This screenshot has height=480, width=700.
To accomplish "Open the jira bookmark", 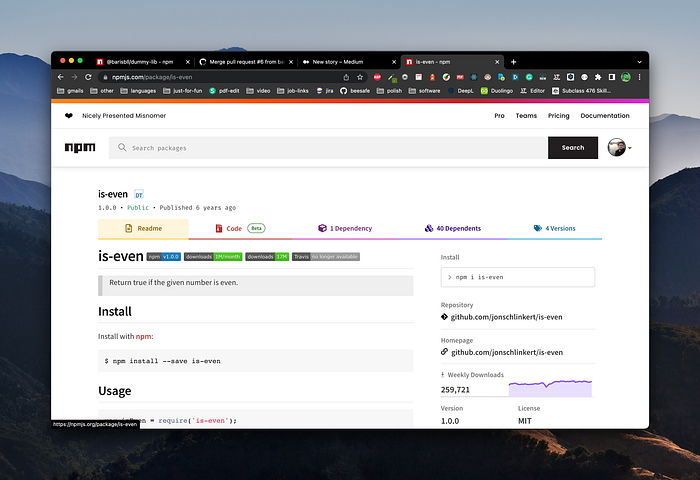I will (x=325, y=91).
